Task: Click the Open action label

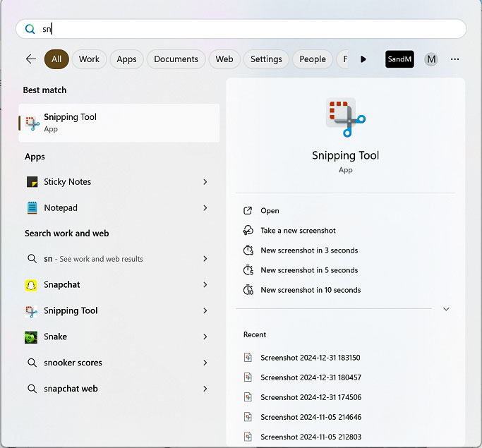Action: click(270, 211)
